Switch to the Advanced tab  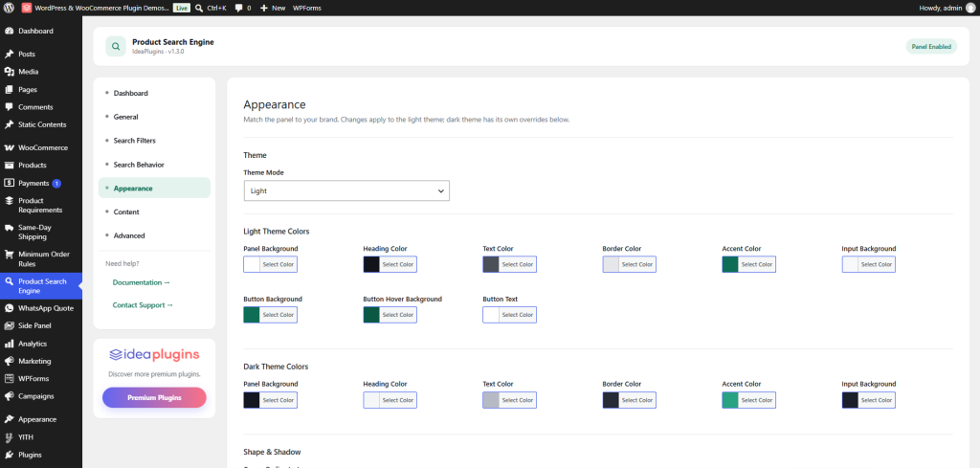click(x=154, y=235)
